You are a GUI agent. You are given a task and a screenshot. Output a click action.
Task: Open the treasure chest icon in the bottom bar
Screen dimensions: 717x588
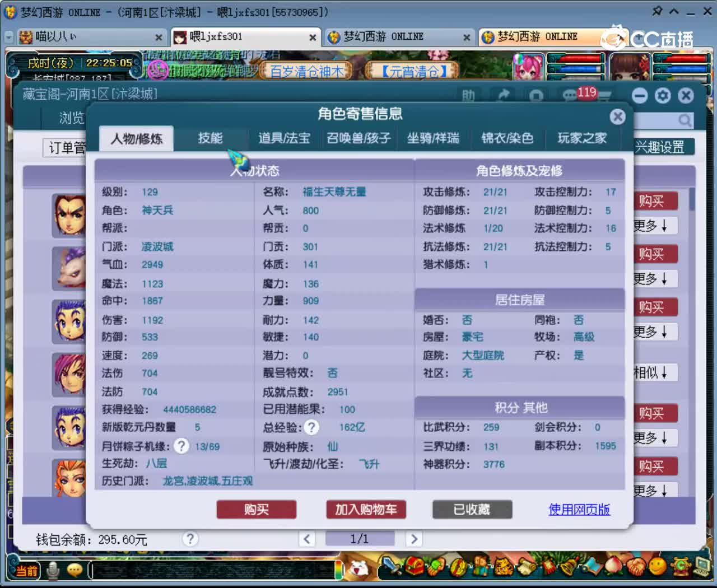coord(416,567)
